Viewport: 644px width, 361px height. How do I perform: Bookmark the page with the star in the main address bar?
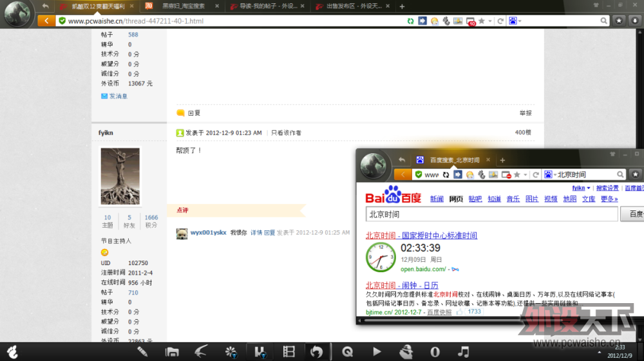(482, 21)
